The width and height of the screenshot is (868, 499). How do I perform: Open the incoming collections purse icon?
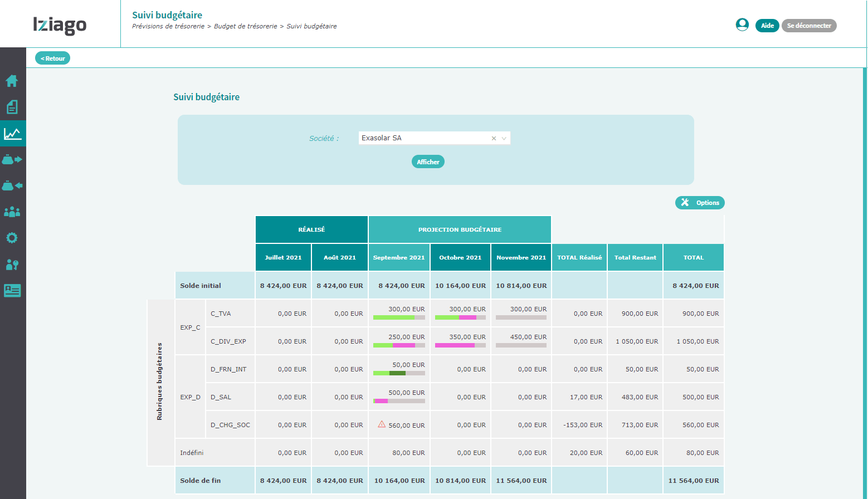coord(12,185)
